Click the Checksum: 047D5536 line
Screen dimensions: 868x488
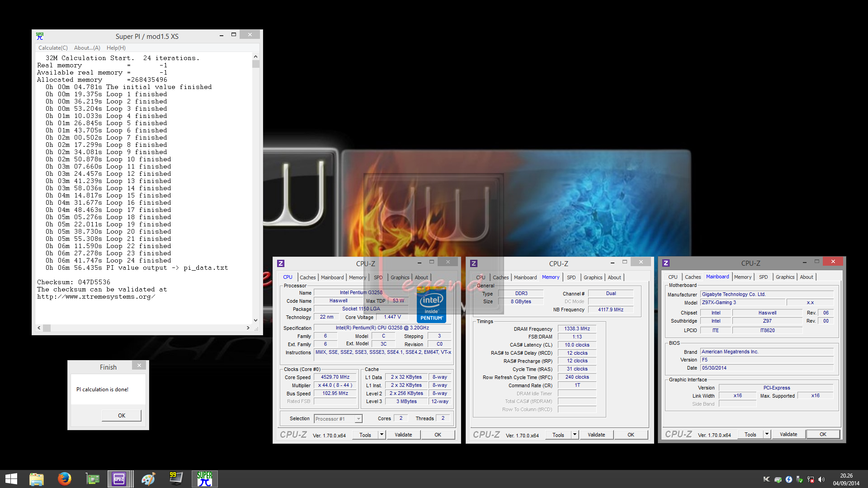[x=74, y=282]
